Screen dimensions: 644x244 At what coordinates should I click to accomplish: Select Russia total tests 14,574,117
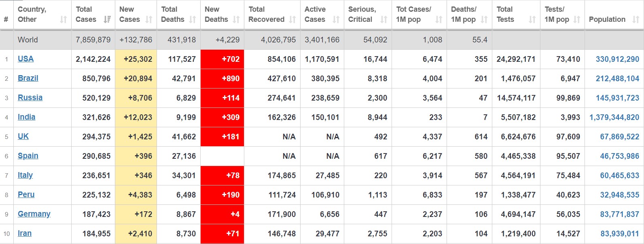click(516, 98)
